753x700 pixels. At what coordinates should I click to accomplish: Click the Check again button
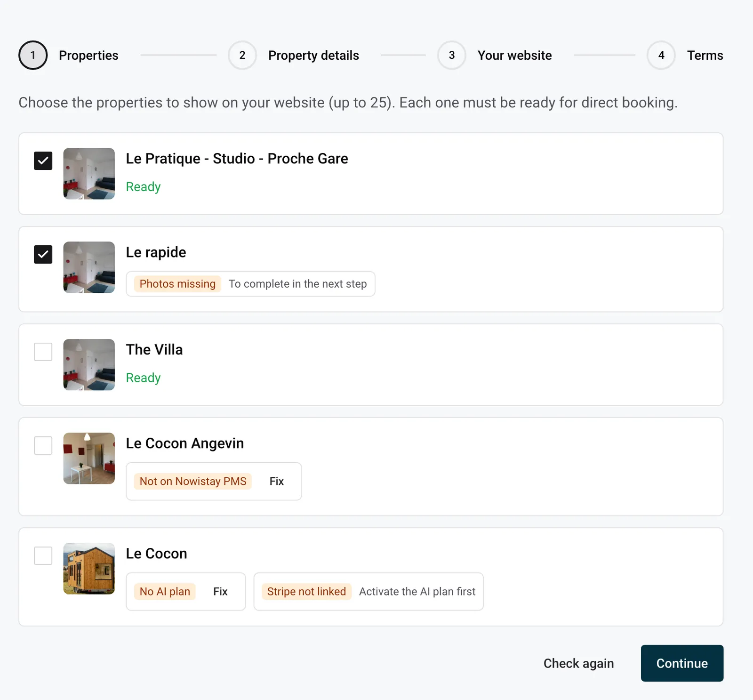tap(578, 663)
